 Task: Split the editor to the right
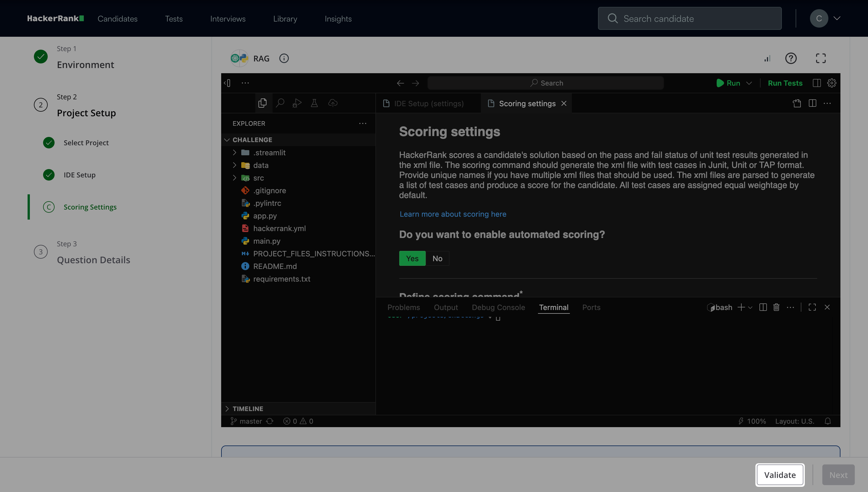pos(813,103)
